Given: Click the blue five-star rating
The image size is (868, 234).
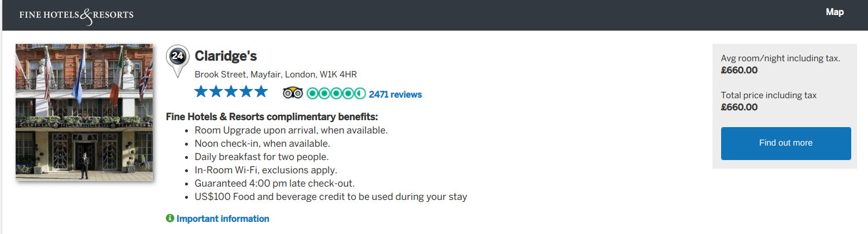Looking at the screenshot, I should point(231,91).
